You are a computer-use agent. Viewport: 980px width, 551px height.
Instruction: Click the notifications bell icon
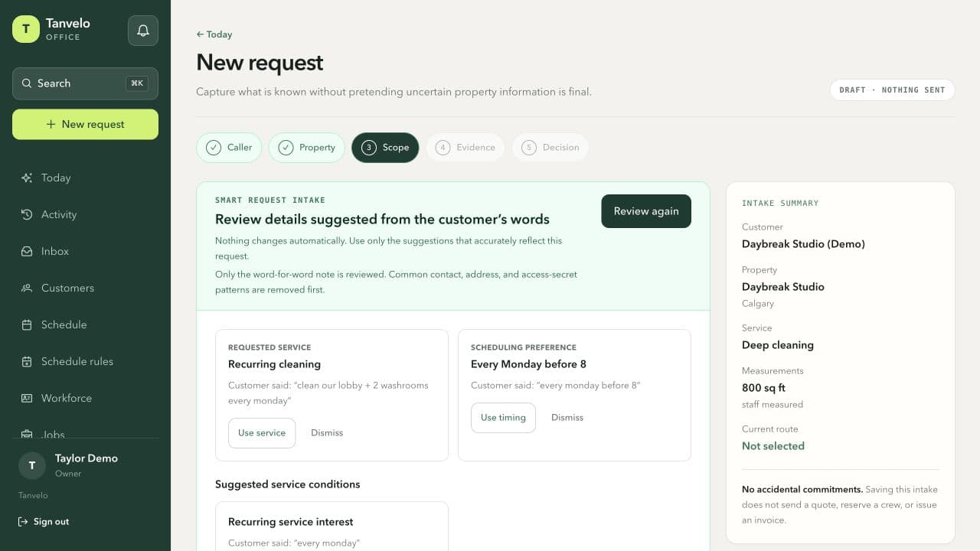(143, 31)
